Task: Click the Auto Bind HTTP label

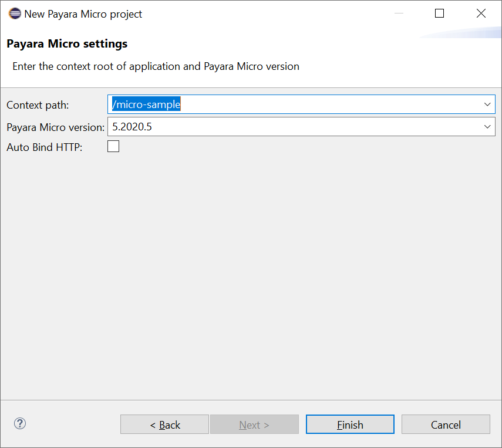Action: tap(45, 147)
